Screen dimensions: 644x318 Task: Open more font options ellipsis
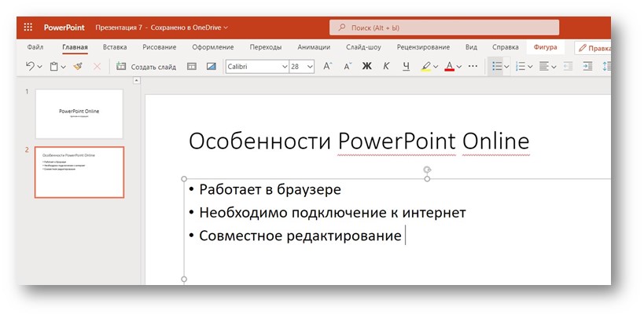point(473,66)
